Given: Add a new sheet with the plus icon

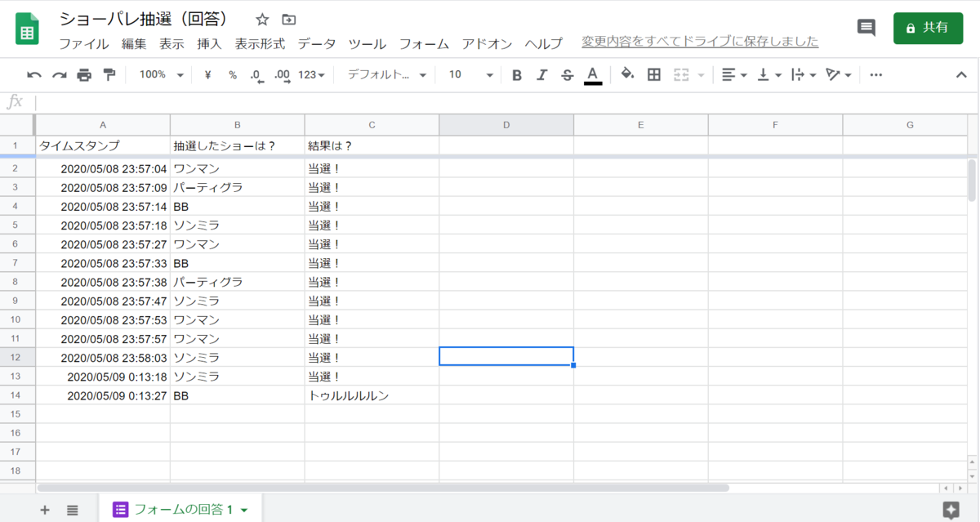Looking at the screenshot, I should (45, 510).
